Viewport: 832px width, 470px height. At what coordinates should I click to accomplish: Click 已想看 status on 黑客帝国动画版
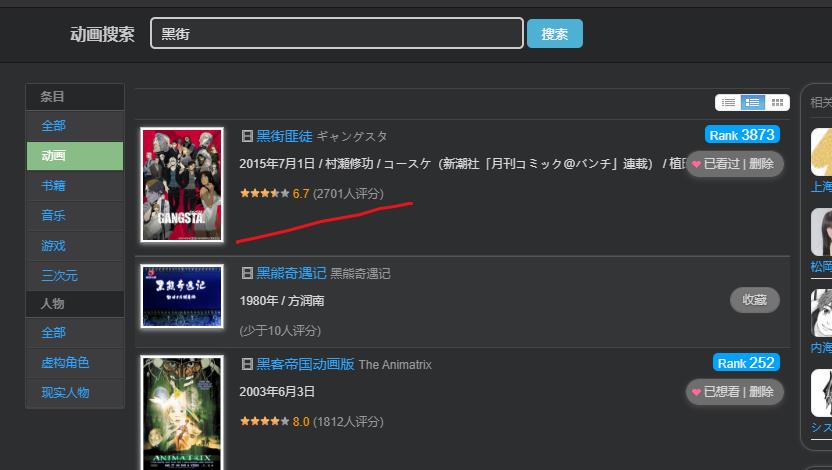click(x=721, y=392)
